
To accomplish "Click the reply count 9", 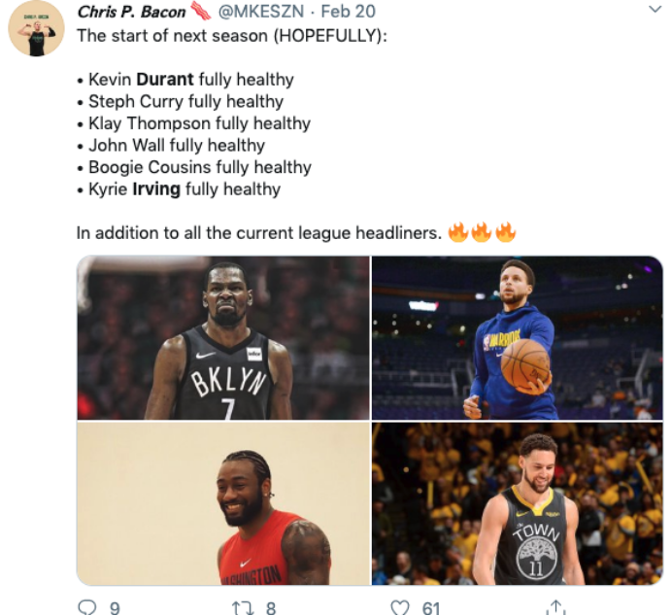I will (x=115, y=608).
